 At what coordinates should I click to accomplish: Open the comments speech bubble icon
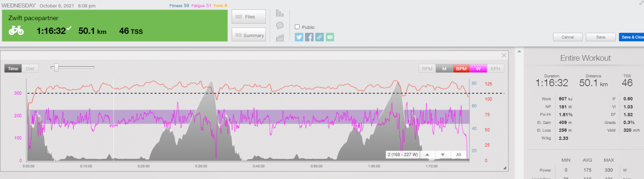[280, 26]
